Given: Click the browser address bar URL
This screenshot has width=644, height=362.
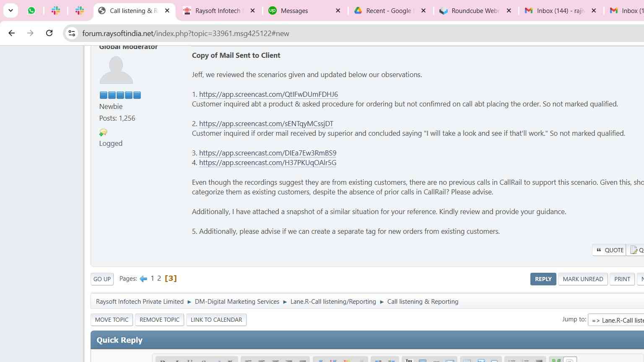Looking at the screenshot, I should pyautogui.click(x=186, y=34).
